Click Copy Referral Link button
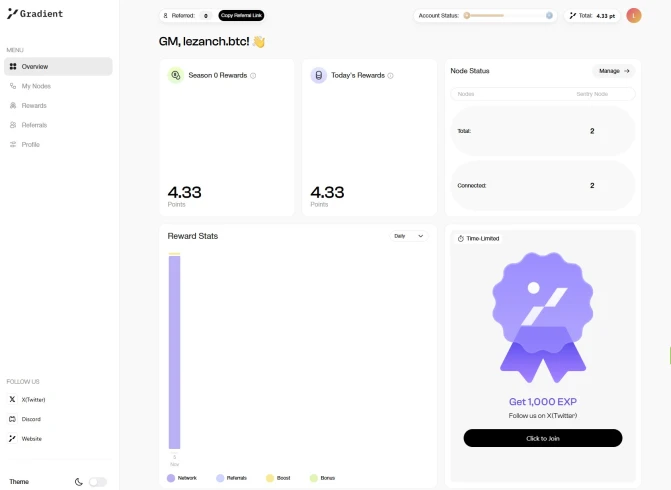 coord(241,15)
